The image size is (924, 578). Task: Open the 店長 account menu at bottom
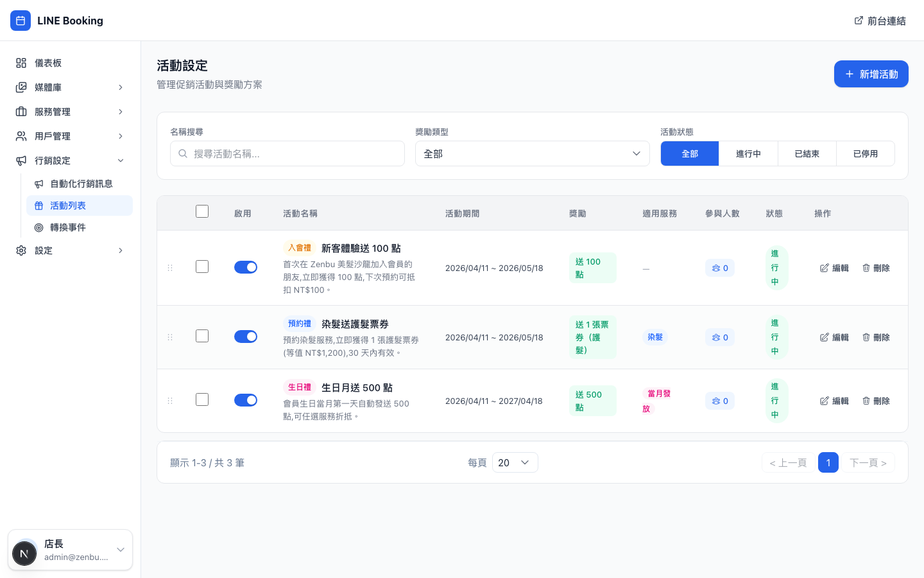[70, 550]
